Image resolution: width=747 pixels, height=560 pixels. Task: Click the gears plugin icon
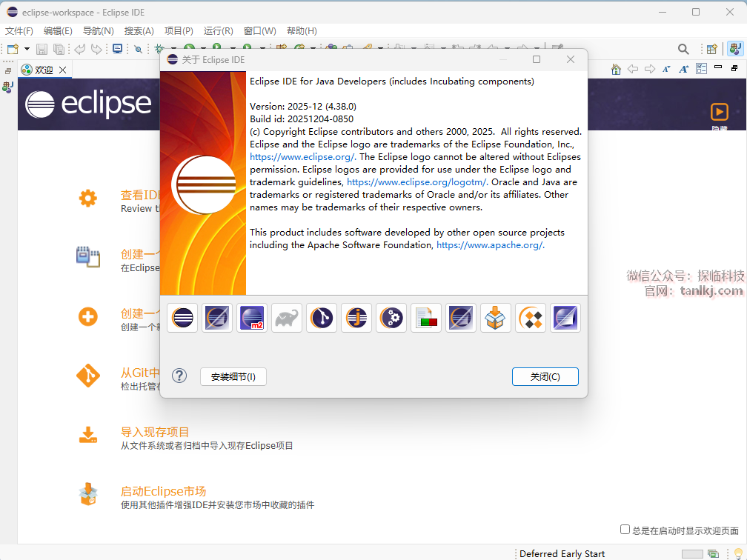[x=391, y=318]
